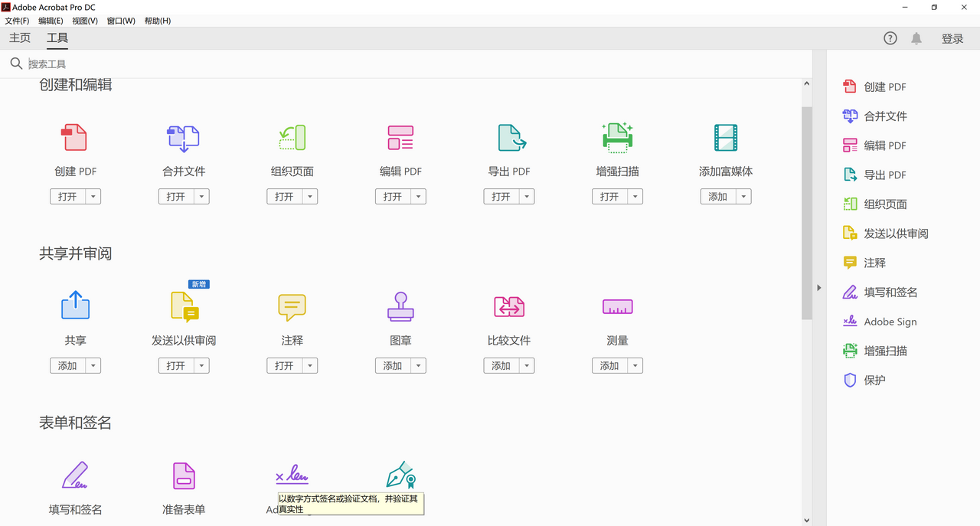Click the magnifier search icon

[16, 64]
